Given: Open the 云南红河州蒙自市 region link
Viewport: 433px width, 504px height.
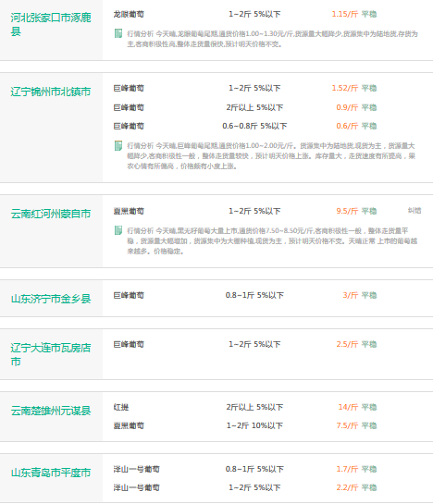Looking at the screenshot, I should [51, 214].
